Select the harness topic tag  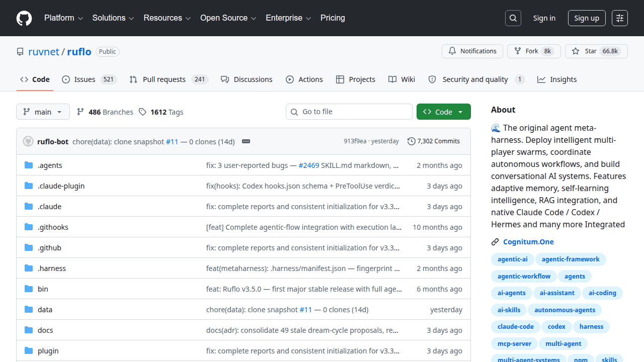[x=591, y=327]
